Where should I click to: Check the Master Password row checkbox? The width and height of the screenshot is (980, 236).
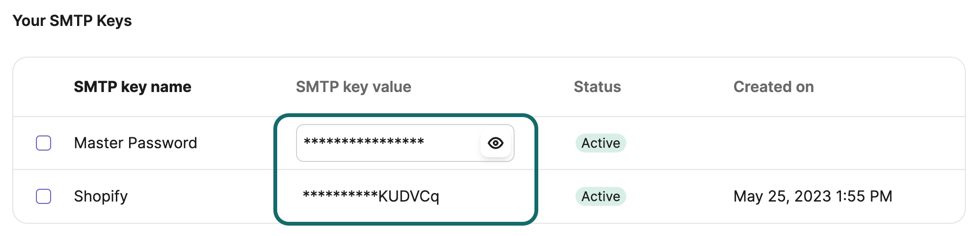44,143
